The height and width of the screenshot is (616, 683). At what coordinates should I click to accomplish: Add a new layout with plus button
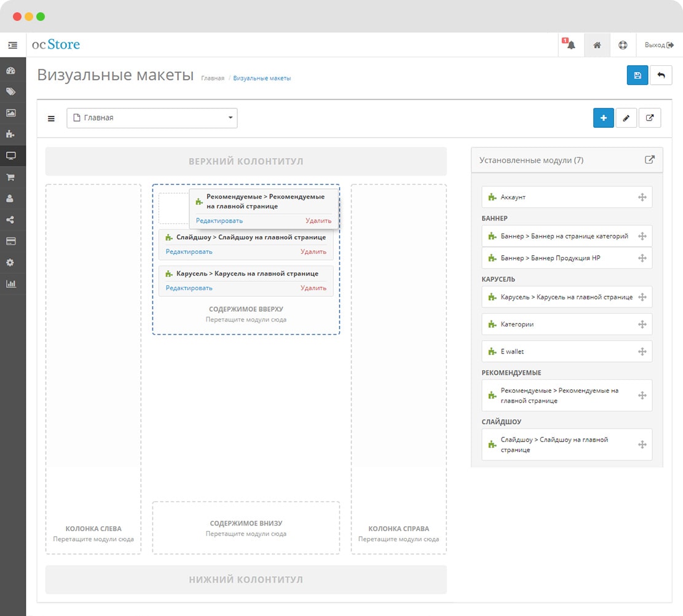tap(603, 118)
